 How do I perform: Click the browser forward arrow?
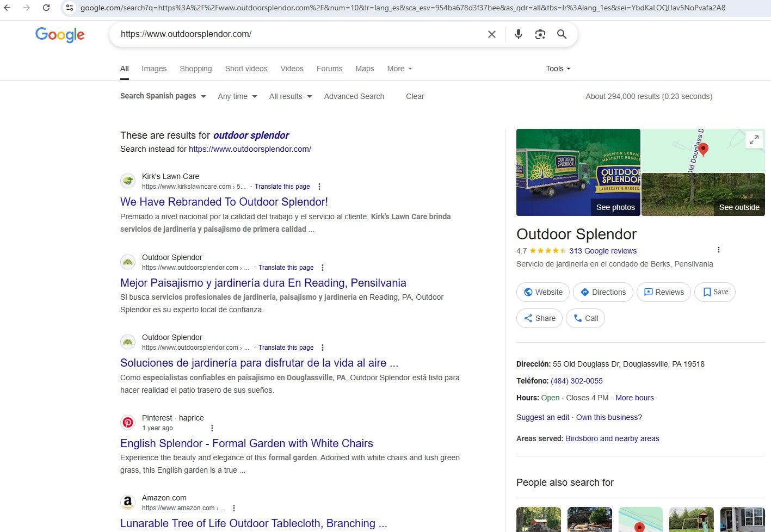pyautogui.click(x=27, y=8)
